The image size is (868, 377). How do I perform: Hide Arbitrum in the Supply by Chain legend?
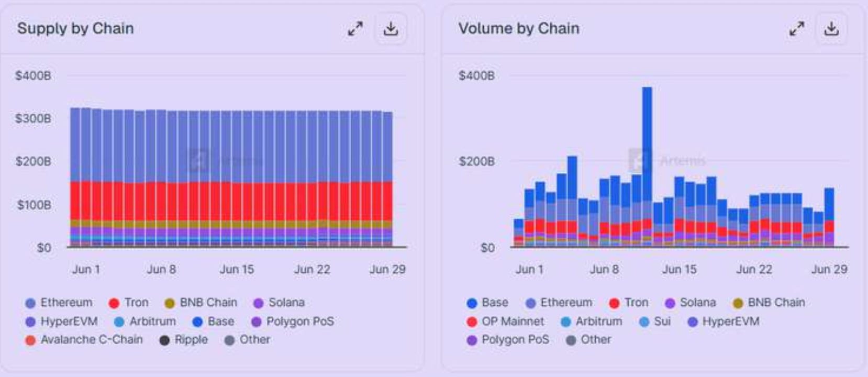(145, 321)
